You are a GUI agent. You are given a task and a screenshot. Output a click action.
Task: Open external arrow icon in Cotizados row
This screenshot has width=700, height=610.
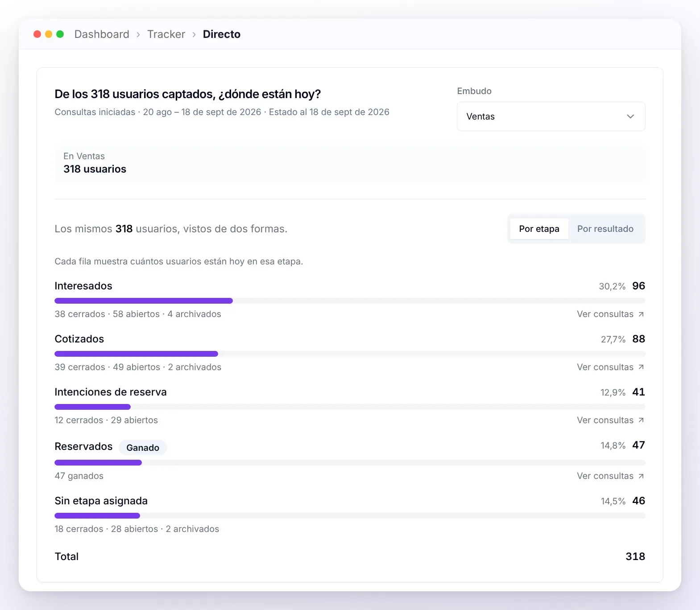coord(641,367)
